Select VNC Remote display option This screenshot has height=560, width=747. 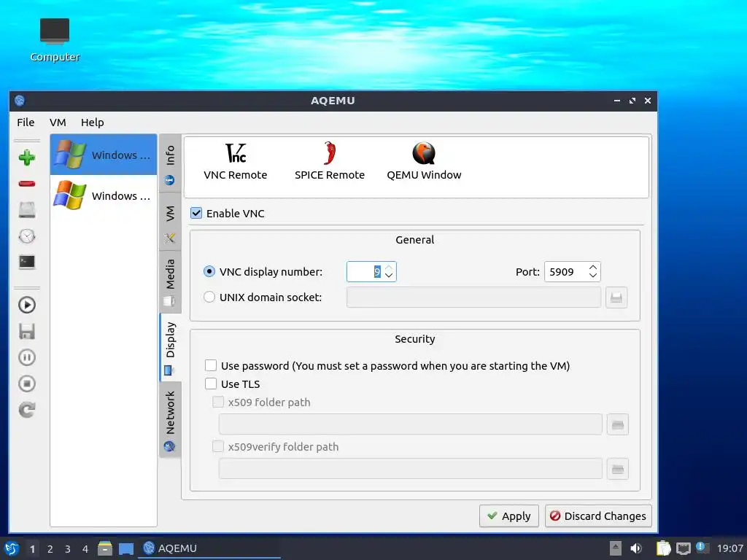tap(236, 161)
